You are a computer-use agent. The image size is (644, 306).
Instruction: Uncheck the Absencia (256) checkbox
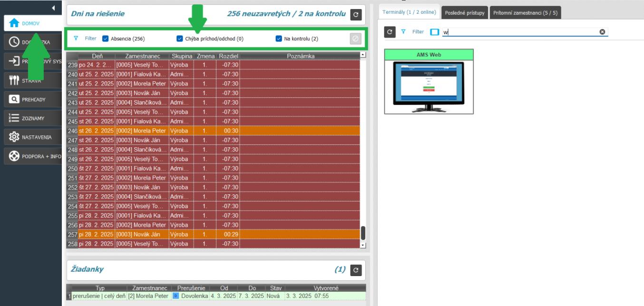point(106,39)
